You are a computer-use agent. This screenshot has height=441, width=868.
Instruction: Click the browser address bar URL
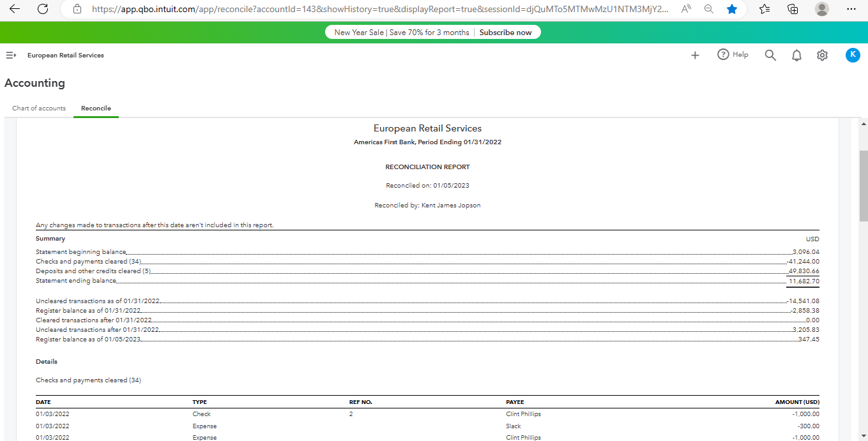tap(380, 9)
